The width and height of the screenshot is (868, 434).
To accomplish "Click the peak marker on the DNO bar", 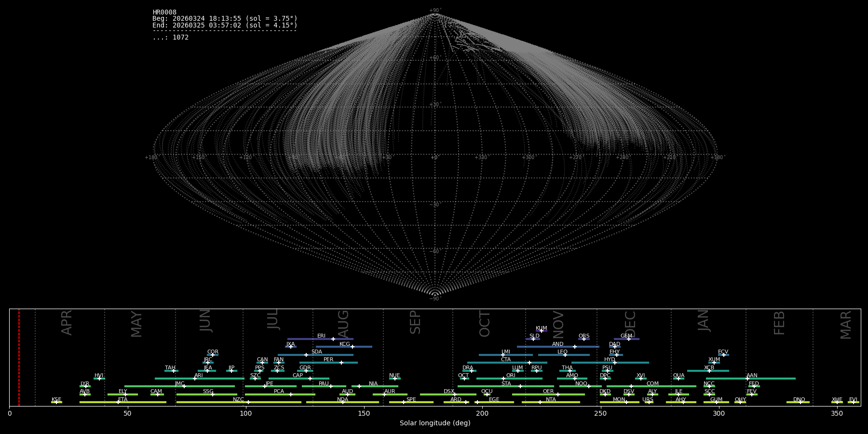I will pyautogui.click(x=800, y=402).
